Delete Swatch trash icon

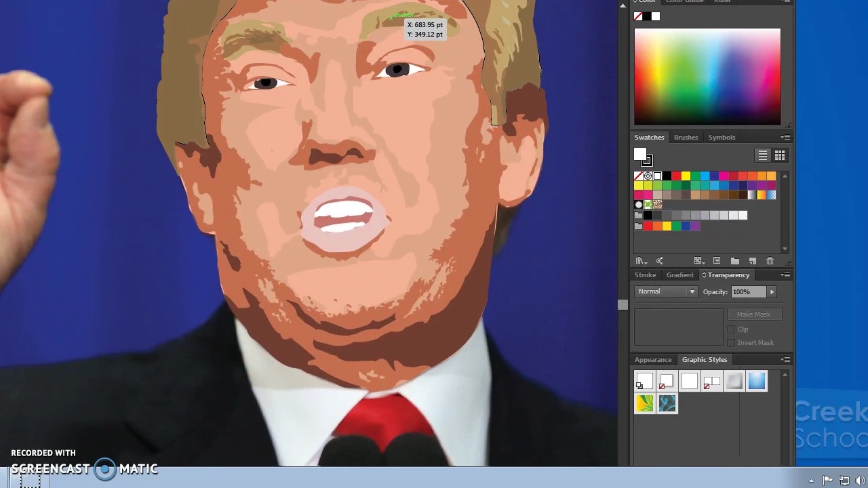click(x=770, y=261)
